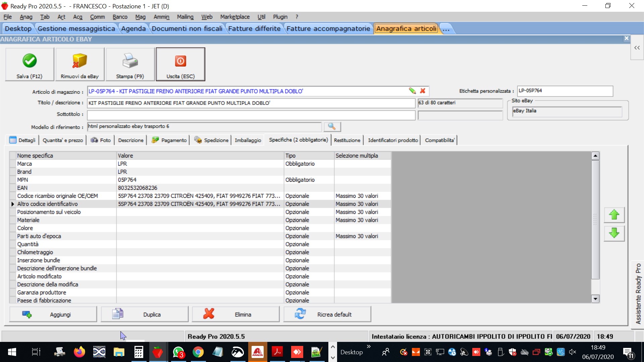Screen dimensions: 644x362
Task: Click the Etichetta personalizzata field
Action: 565,91
